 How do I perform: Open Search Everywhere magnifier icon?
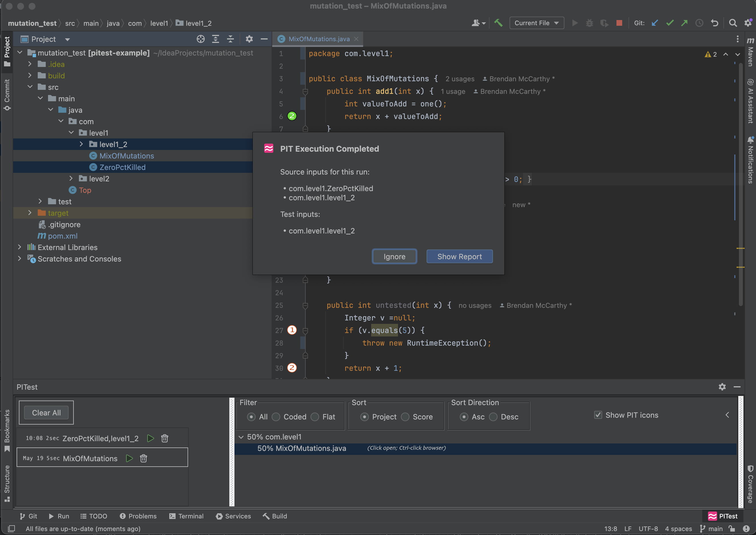pos(733,23)
